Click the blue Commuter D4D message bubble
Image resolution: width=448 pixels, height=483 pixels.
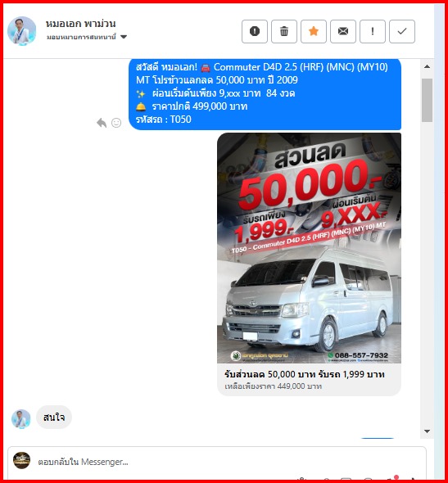[265, 93]
